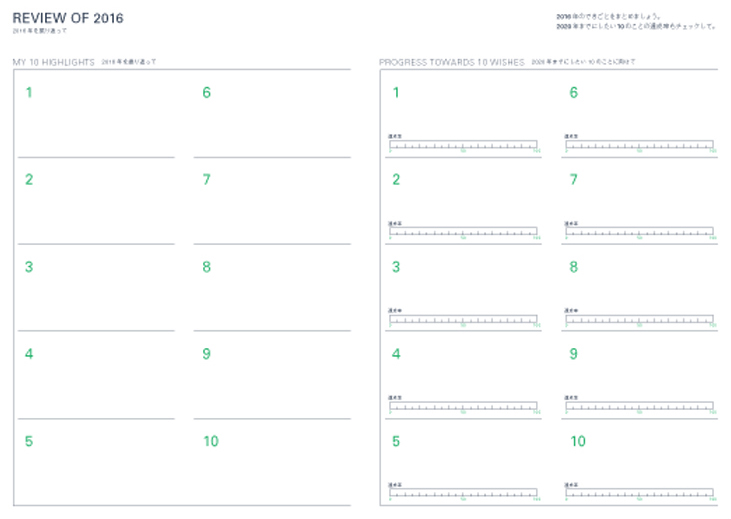Click the wish 5 writing area
Screen dimensions: 731x519
point(463,458)
